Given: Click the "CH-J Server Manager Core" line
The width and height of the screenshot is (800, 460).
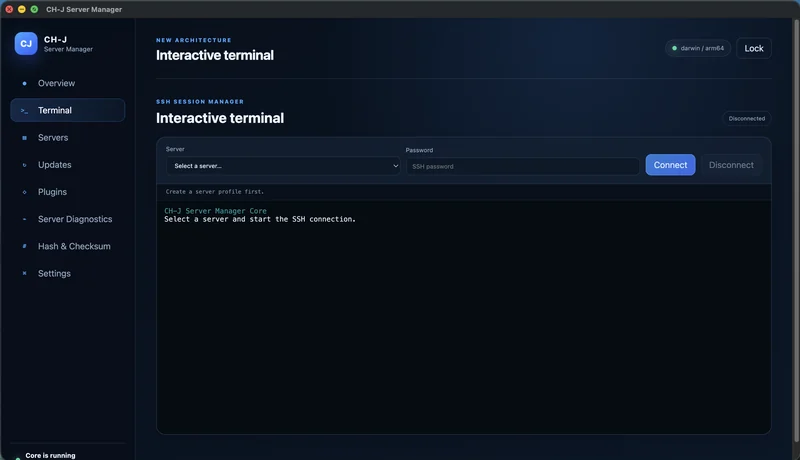Looking at the screenshot, I should pos(215,211).
